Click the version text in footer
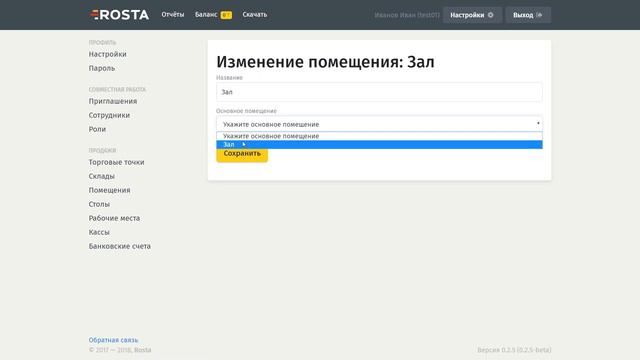The width and height of the screenshot is (640, 360). point(514,350)
